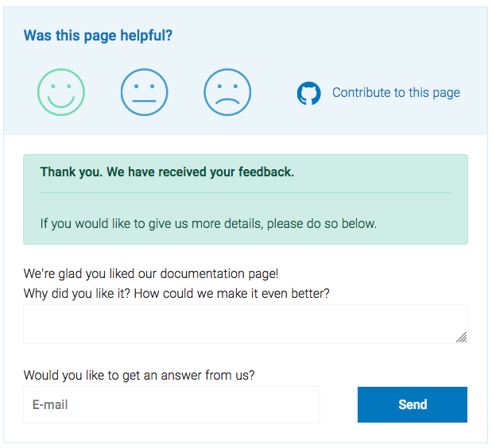Screen dimensions: 492x448
Task: Open the Contribute to this page link
Action: tap(396, 92)
